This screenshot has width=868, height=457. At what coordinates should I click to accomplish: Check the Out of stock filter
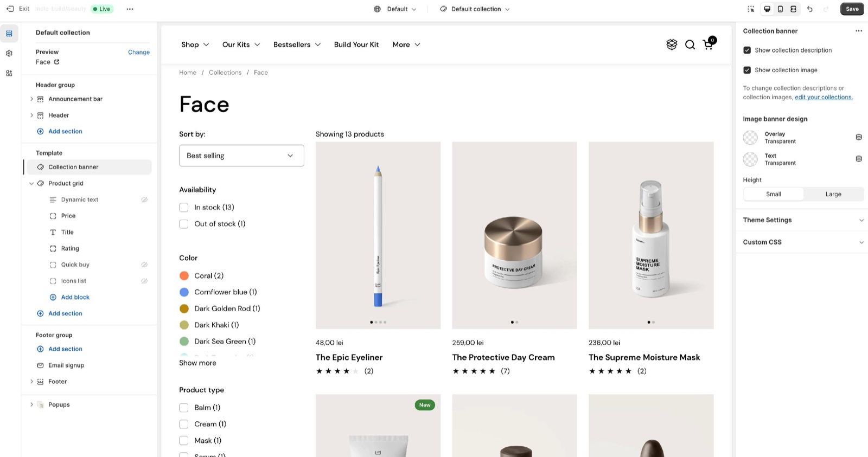(x=184, y=224)
